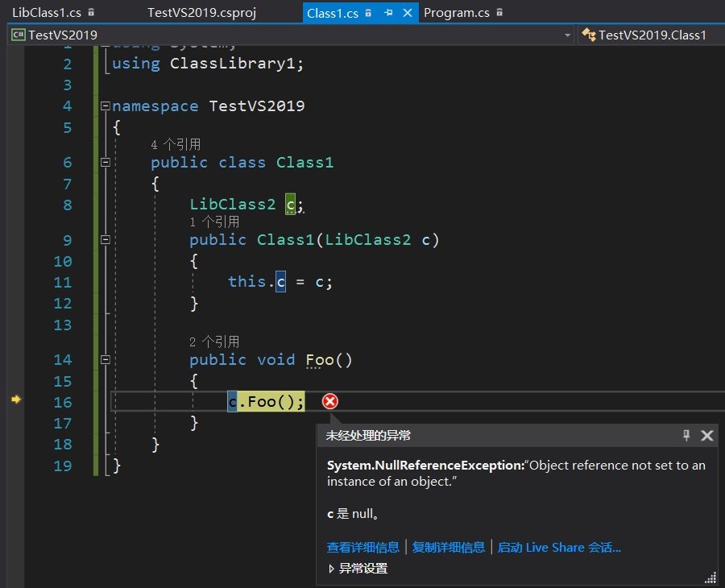This screenshot has height=588, width=725.
Task: Click the 查看详细信息 link
Action: 362,547
